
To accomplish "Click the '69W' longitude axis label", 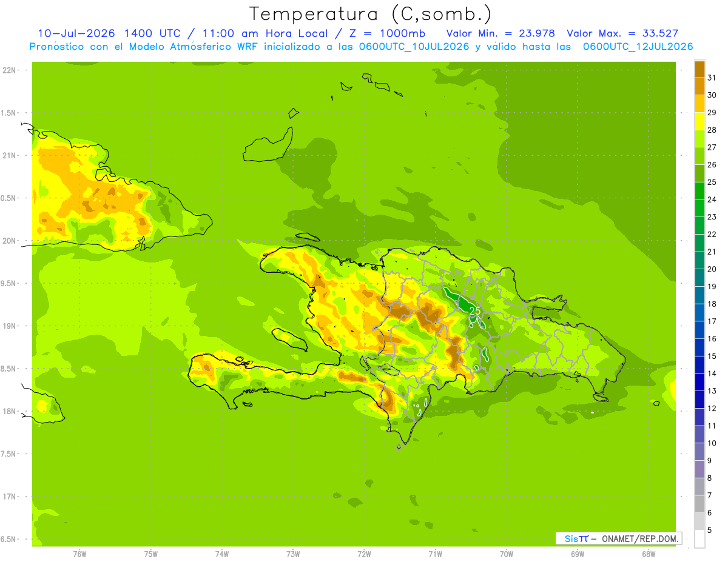I will [578, 554].
